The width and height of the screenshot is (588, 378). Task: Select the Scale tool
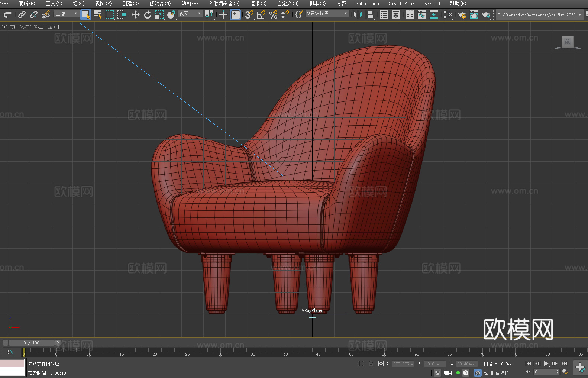coord(159,14)
